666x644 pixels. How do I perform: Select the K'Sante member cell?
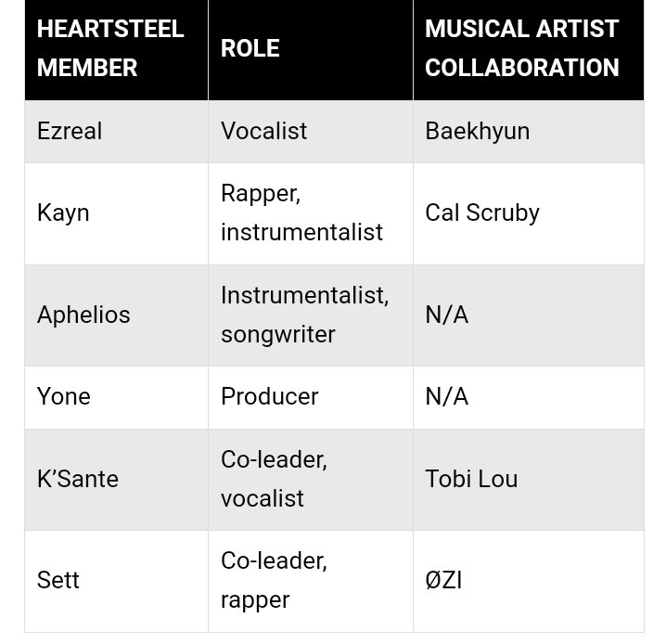pos(78,479)
